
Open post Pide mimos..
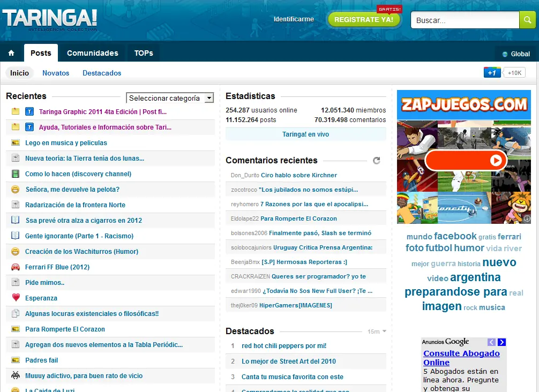click(44, 282)
